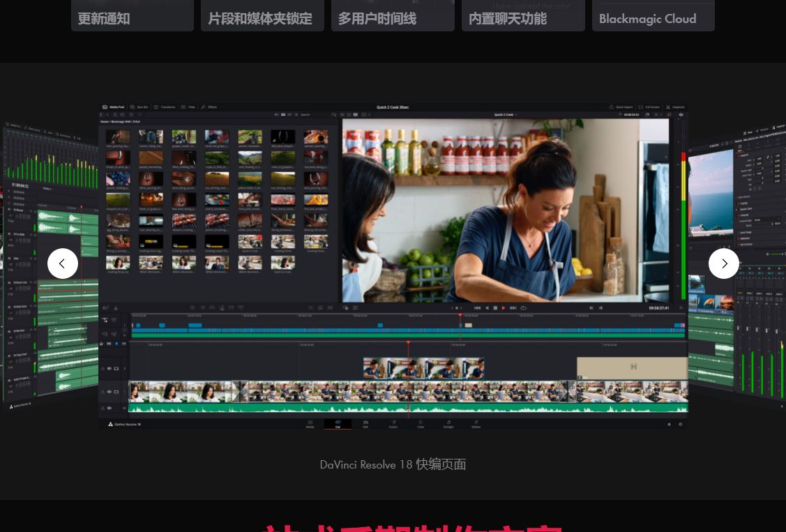Switch viewer to Full Screen
This screenshot has width=786, height=532.
click(x=649, y=107)
